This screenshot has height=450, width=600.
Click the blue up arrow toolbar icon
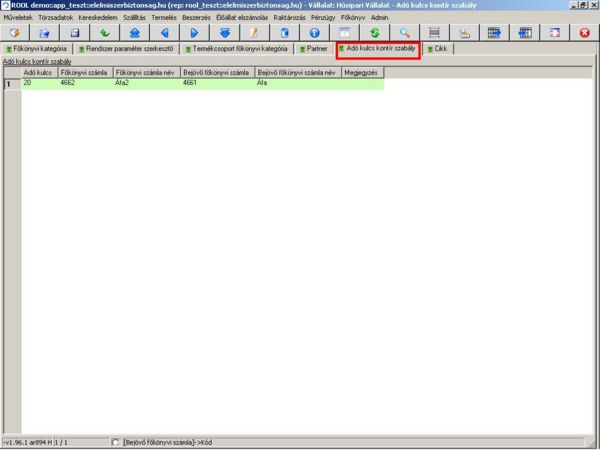pyautogui.click(x=134, y=33)
